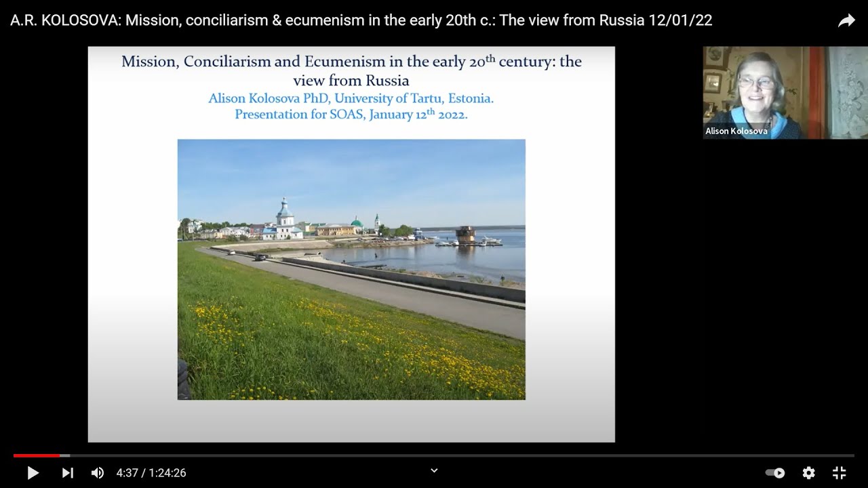Exit full screen mode
Image resolution: width=868 pixels, height=488 pixels.
(840, 473)
